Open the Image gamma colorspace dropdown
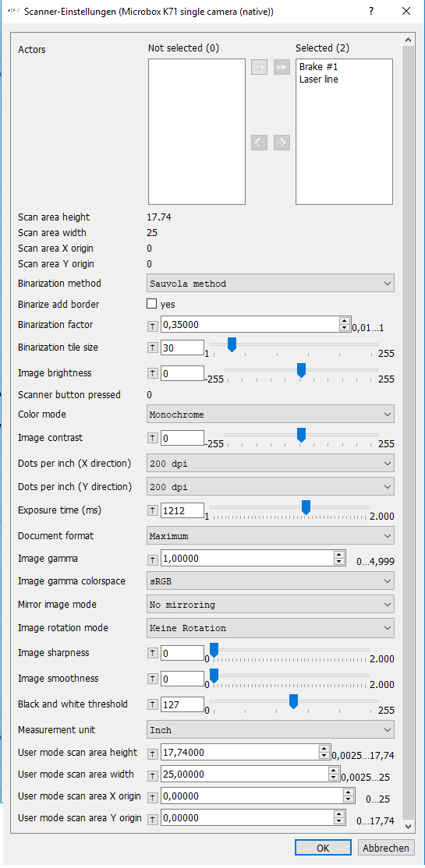Screen dimensions: 425x868 (271, 581)
